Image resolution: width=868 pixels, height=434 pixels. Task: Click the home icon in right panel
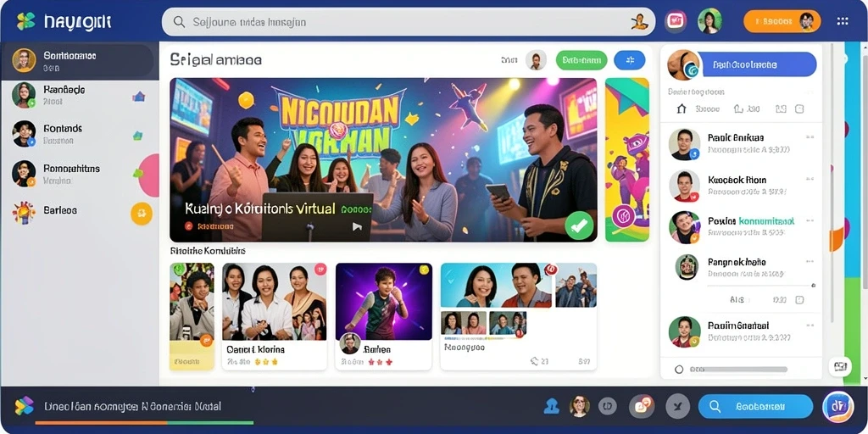[682, 109]
